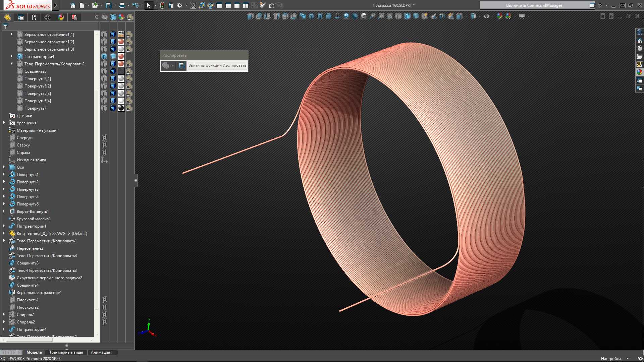The image size is (644, 362).
Task: Expand the Уравнения folder
Action: [4, 123]
